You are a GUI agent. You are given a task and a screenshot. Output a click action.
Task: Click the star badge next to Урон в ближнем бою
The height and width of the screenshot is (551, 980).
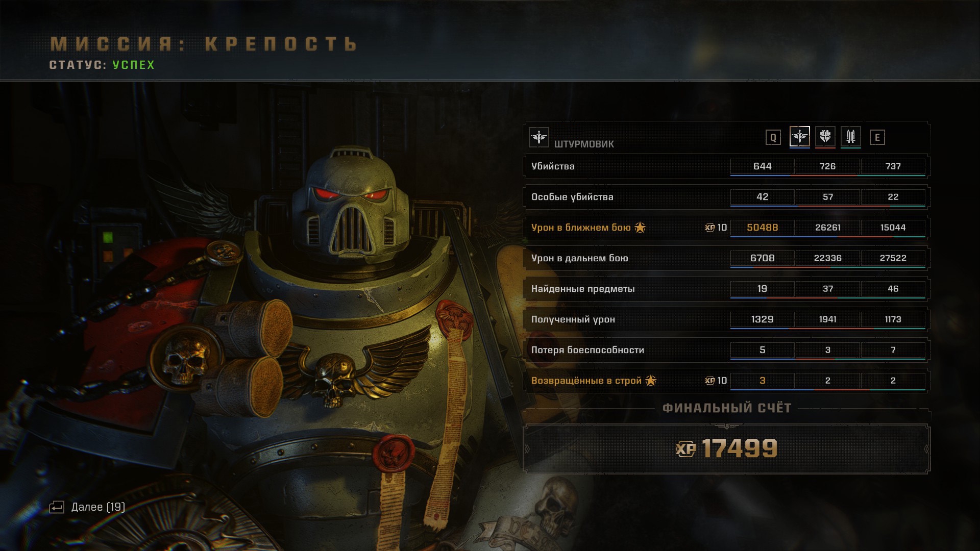pyautogui.click(x=640, y=227)
